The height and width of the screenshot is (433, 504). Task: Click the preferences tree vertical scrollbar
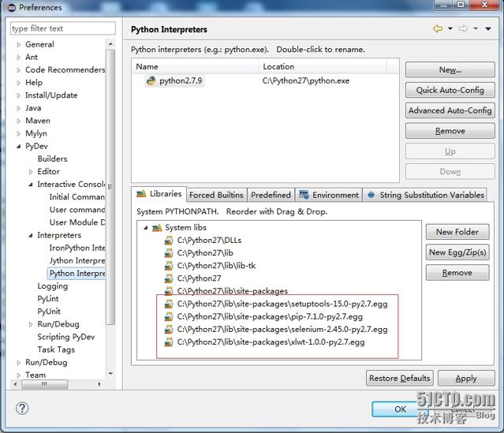(x=110, y=186)
